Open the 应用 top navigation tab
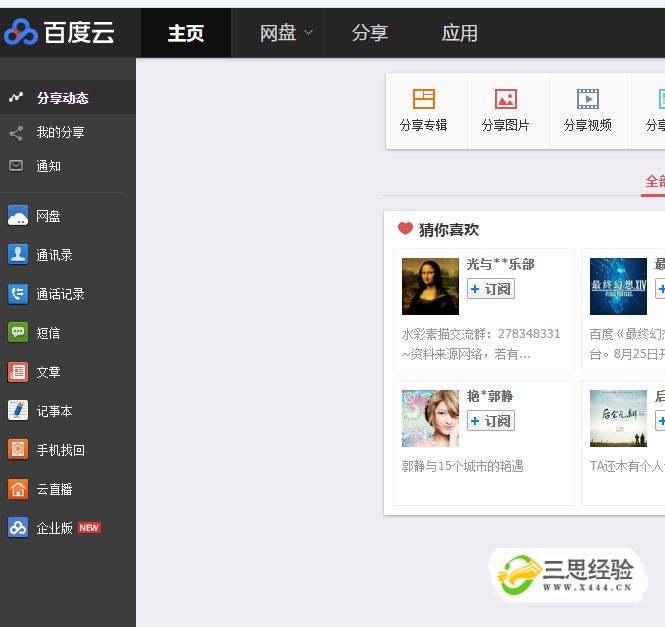665x627 pixels. coord(460,33)
